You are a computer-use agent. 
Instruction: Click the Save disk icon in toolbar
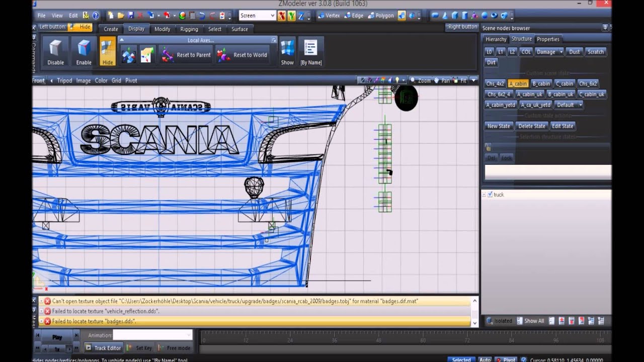(131, 16)
